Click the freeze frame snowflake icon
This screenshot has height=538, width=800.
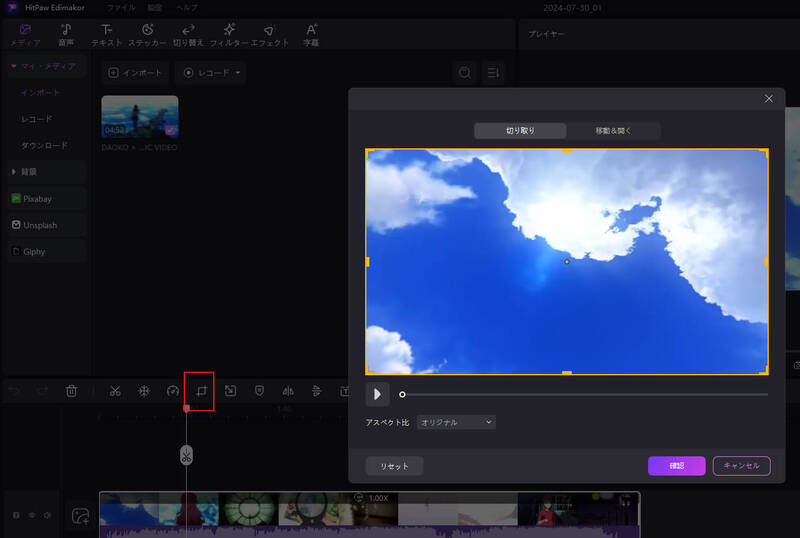click(144, 391)
